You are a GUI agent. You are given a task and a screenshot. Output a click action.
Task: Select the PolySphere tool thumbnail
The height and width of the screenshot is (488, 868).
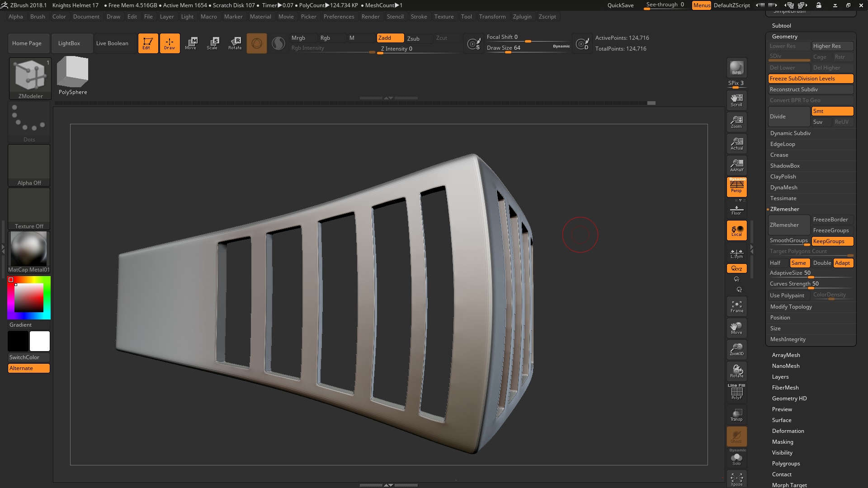click(x=73, y=75)
